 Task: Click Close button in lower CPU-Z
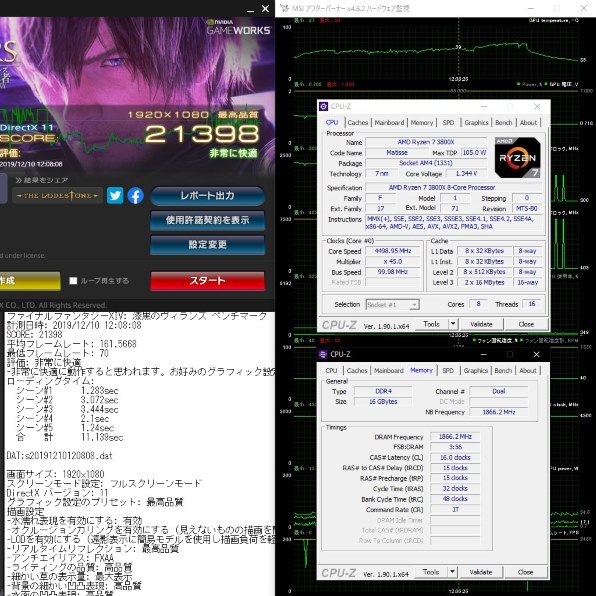(525, 572)
